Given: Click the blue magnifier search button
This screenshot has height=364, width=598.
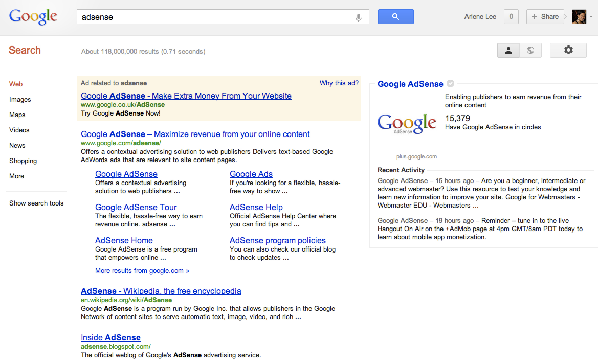Looking at the screenshot, I should pyautogui.click(x=395, y=17).
